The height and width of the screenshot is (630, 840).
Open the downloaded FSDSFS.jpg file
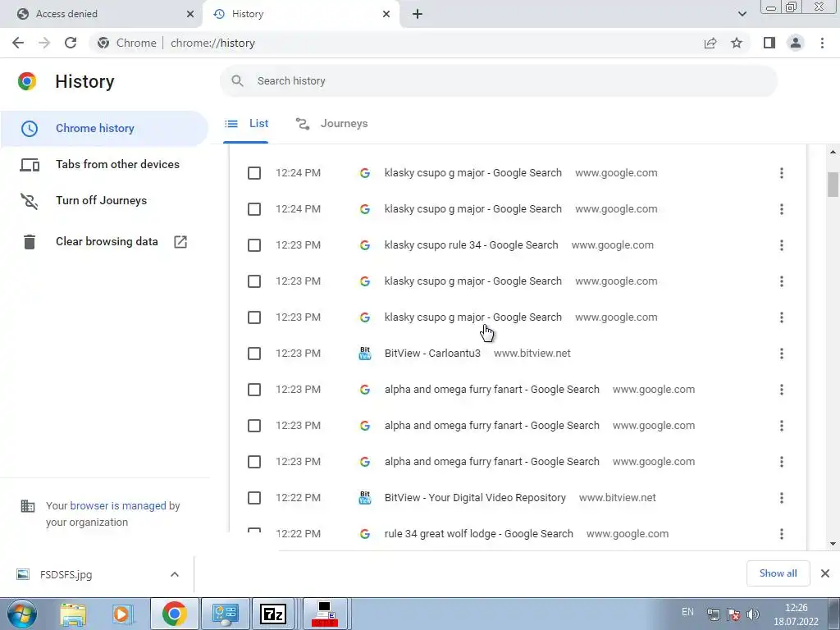pos(66,575)
